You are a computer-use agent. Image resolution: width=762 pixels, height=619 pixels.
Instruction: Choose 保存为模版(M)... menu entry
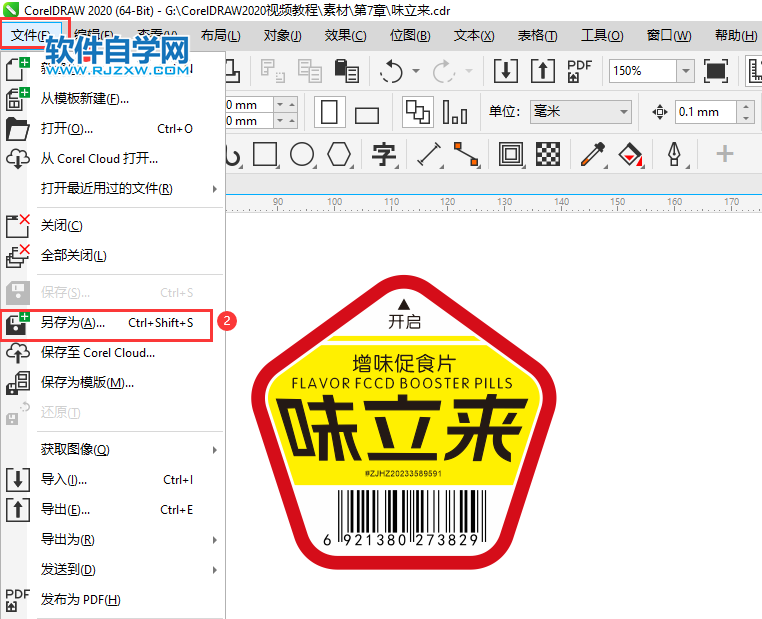click(113, 383)
